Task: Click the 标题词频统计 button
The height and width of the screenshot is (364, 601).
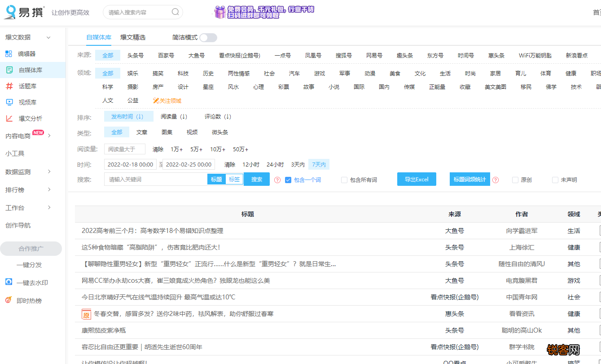Action: [x=470, y=180]
